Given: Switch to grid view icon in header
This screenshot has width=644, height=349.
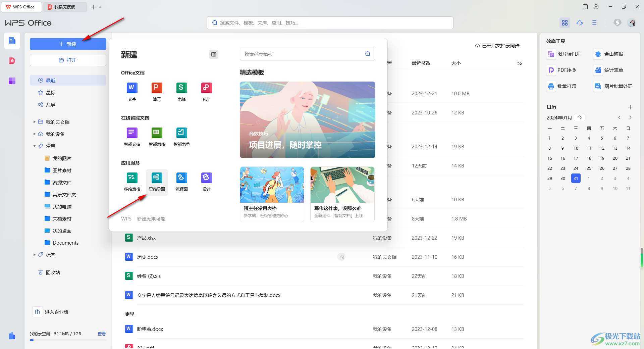Looking at the screenshot, I should pyautogui.click(x=565, y=23).
